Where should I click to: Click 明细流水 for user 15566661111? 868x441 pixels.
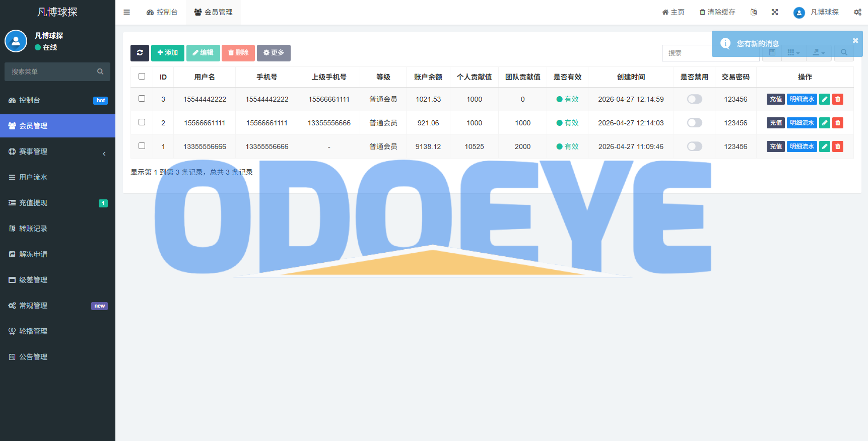pyautogui.click(x=802, y=123)
